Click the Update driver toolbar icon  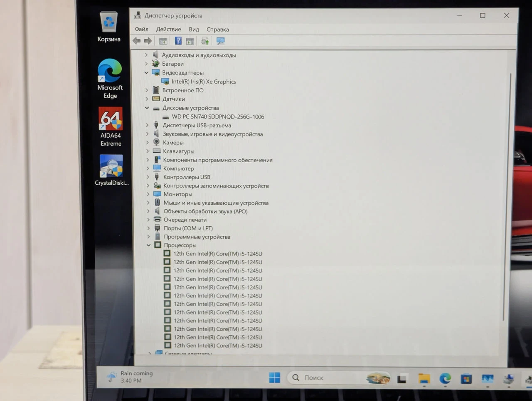pyautogui.click(x=205, y=41)
